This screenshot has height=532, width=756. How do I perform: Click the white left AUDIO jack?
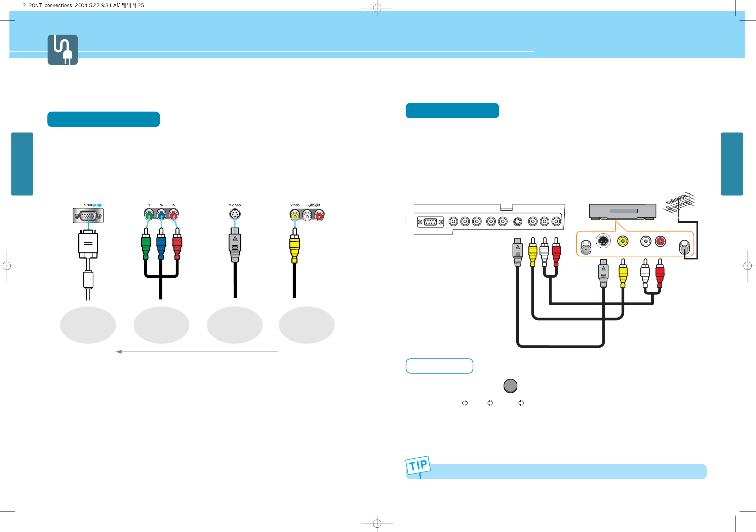[307, 216]
